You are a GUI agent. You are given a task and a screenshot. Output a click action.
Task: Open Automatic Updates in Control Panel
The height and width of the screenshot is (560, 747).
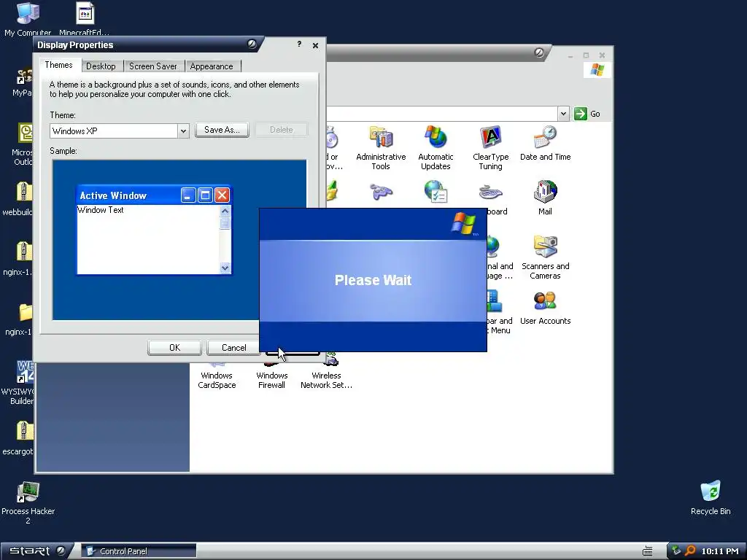(x=436, y=147)
